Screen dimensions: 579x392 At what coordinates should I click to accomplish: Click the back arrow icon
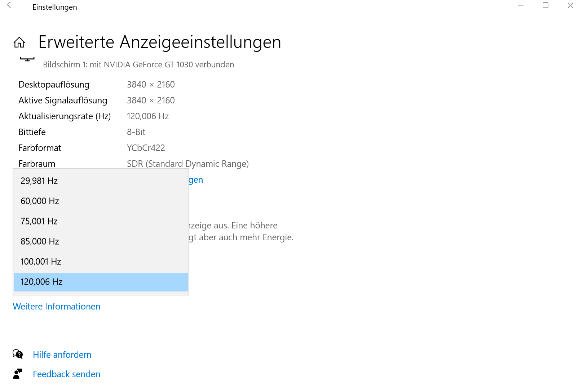tap(10, 5)
